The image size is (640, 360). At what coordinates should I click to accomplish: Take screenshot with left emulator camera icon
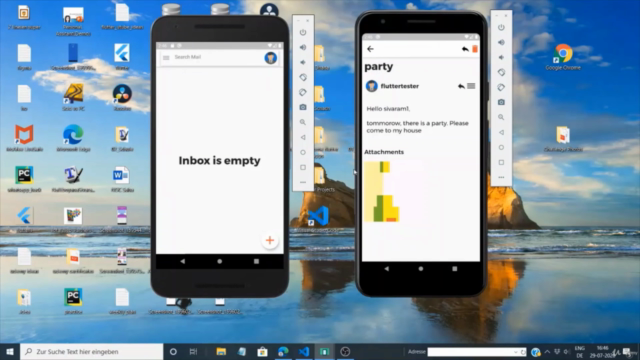303,107
